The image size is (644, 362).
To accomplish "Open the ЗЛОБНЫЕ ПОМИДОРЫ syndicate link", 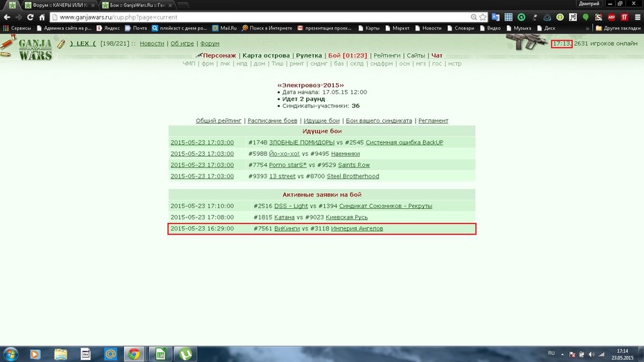I will (x=302, y=143).
